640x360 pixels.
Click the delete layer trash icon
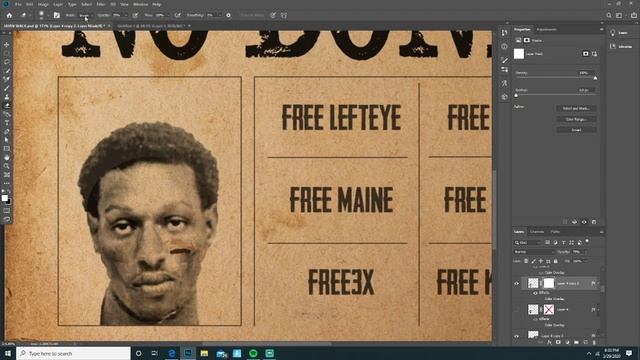(x=594, y=342)
